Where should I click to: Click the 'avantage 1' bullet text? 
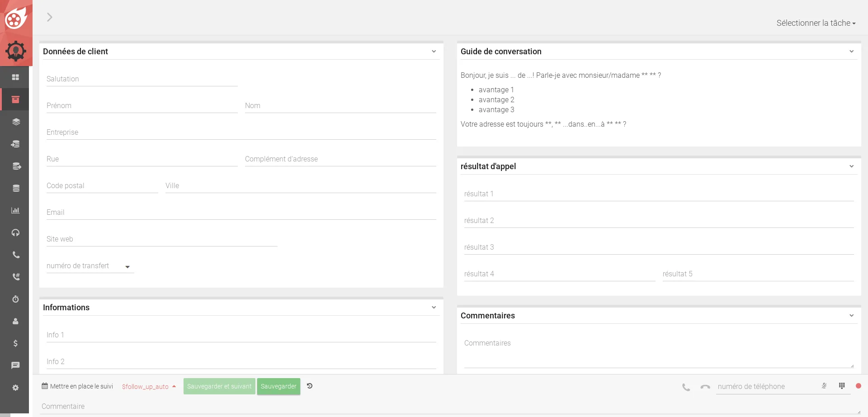496,90
